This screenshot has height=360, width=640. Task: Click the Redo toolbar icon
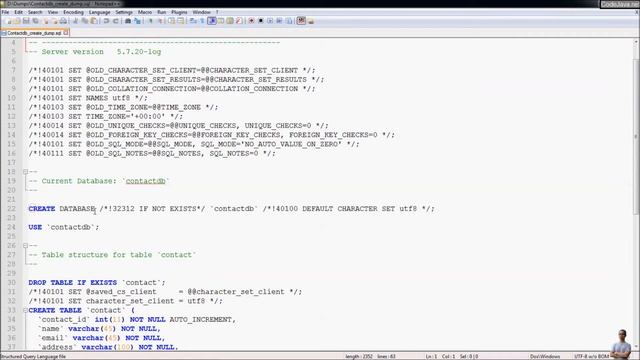click(116, 21)
